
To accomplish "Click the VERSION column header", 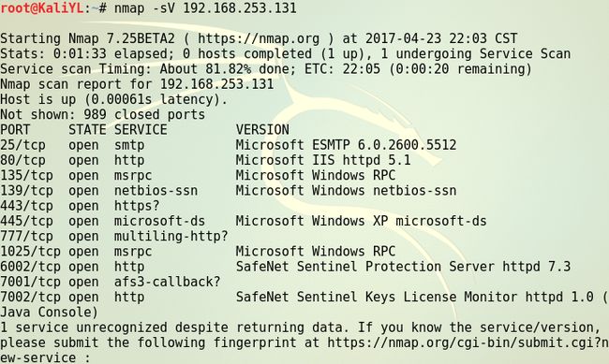I will pyautogui.click(x=262, y=130).
